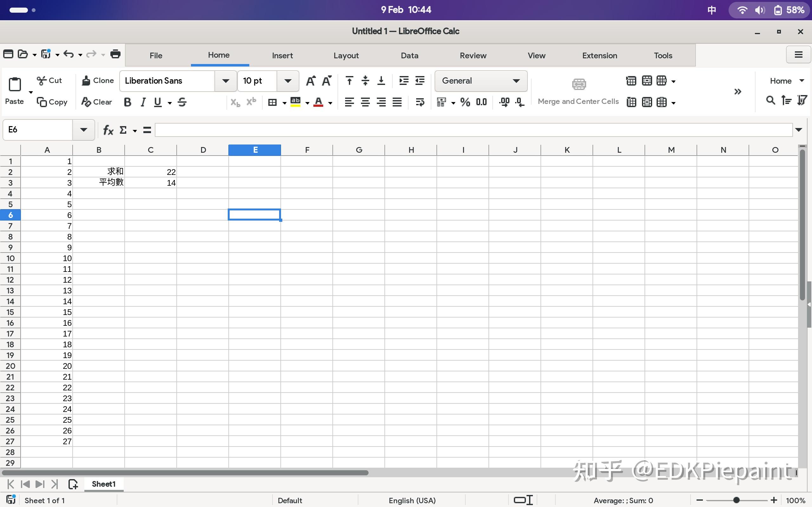Click the Name Box showing E6
Viewport: 812px width, 507px height.
tap(37, 130)
